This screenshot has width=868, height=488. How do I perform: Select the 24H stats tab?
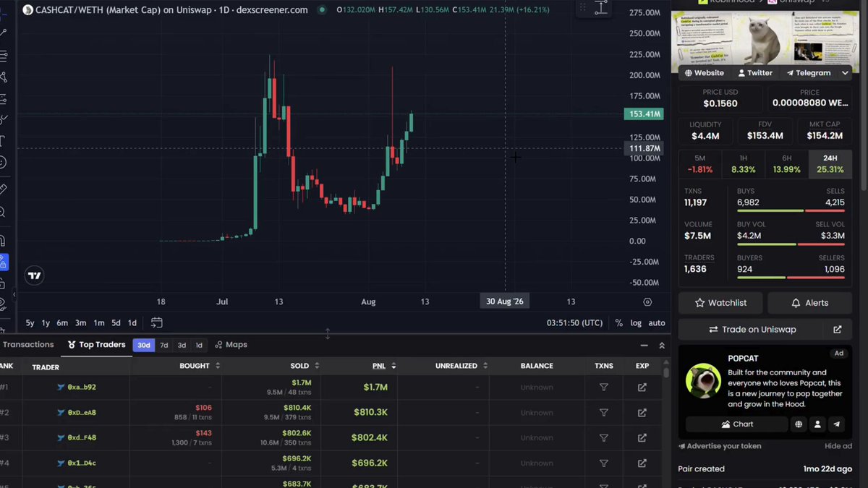[830, 164]
